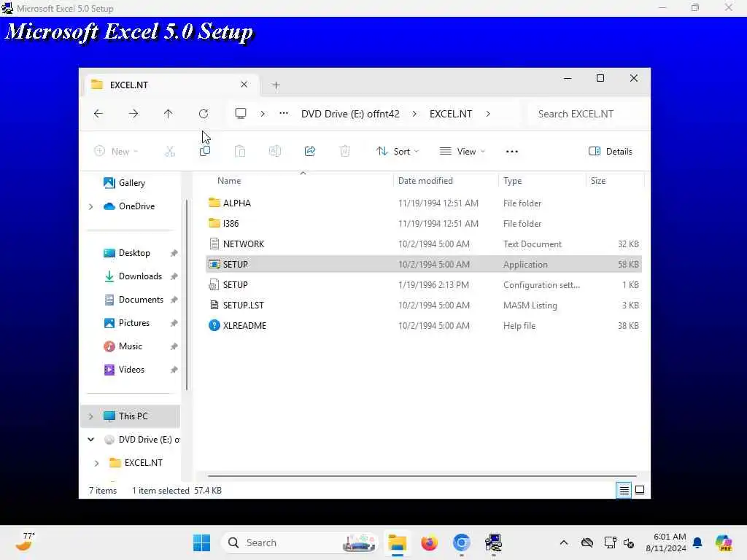Sort by Name column header

click(x=229, y=181)
